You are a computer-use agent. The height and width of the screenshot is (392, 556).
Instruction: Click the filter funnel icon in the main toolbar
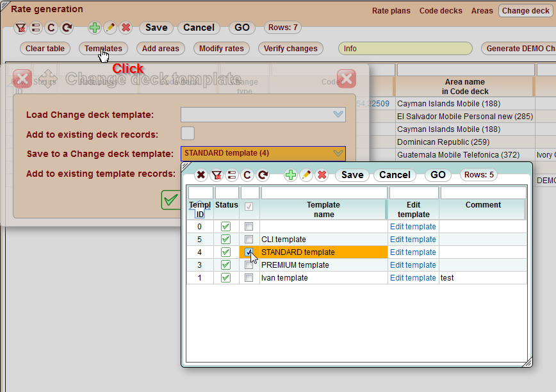coord(20,28)
